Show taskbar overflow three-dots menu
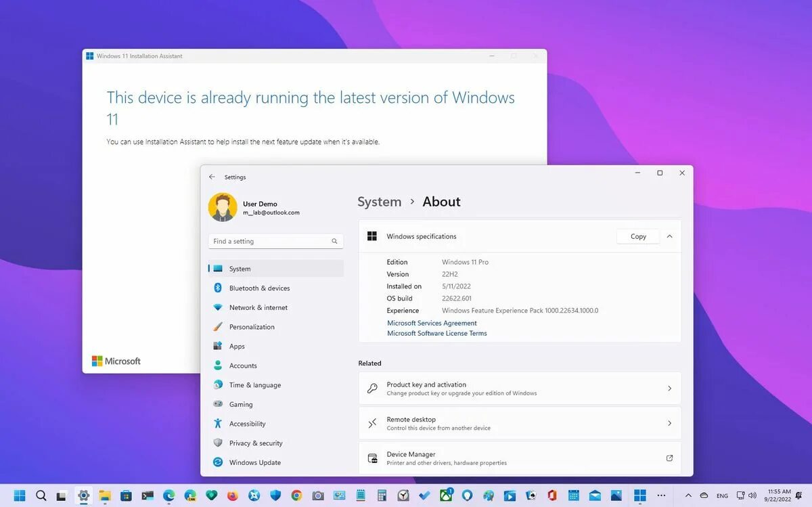Viewport: 812px width, 507px height. pyautogui.click(x=661, y=495)
